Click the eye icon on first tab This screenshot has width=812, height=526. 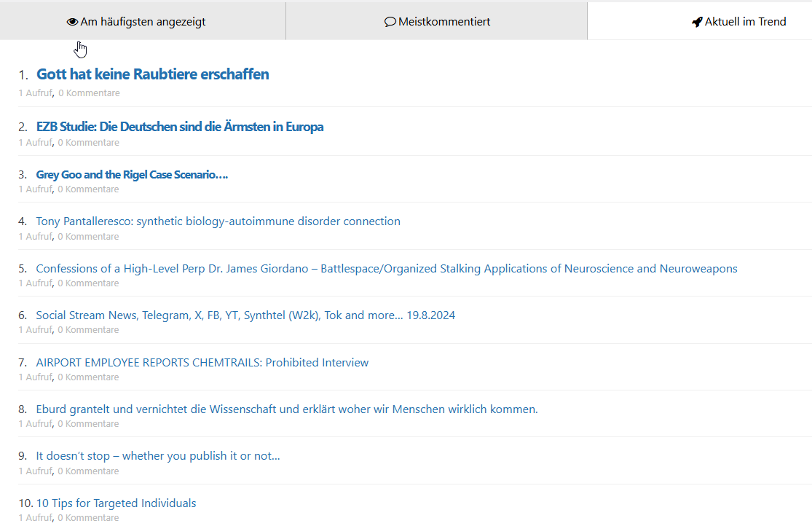[71, 22]
